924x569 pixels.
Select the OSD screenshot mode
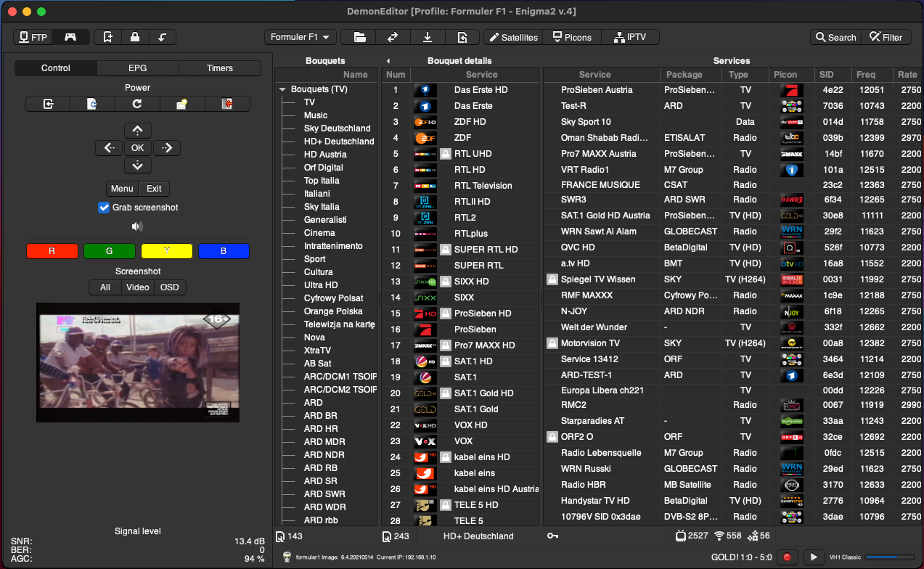pos(170,287)
